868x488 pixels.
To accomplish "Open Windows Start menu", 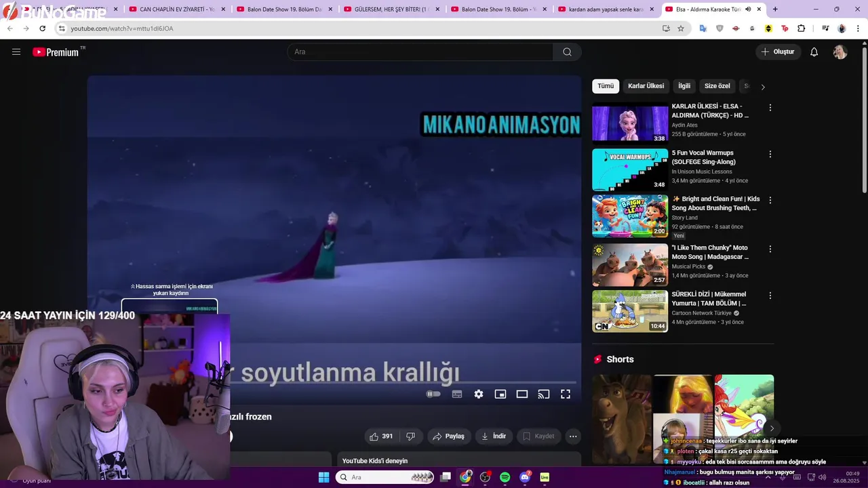I will click(x=323, y=477).
